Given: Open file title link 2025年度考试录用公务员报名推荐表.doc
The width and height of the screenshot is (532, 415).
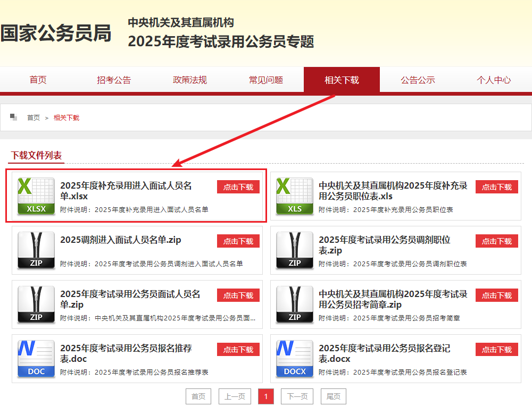Looking at the screenshot, I should click(x=126, y=353).
